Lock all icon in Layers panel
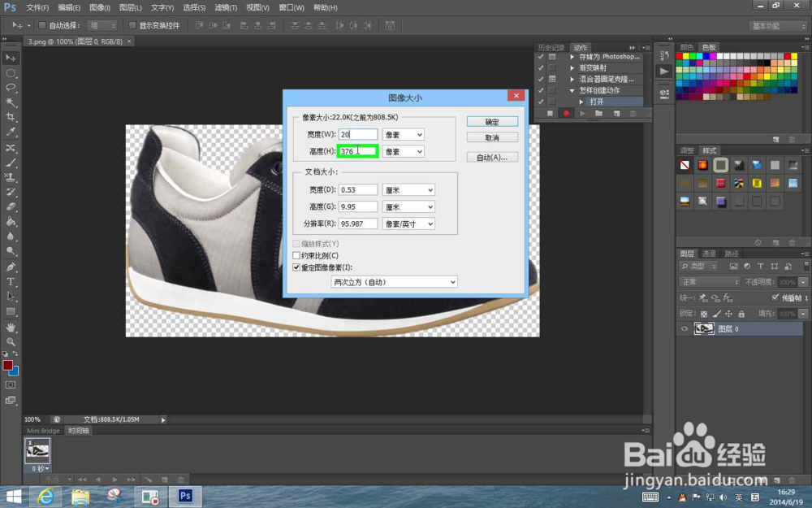 (741, 314)
